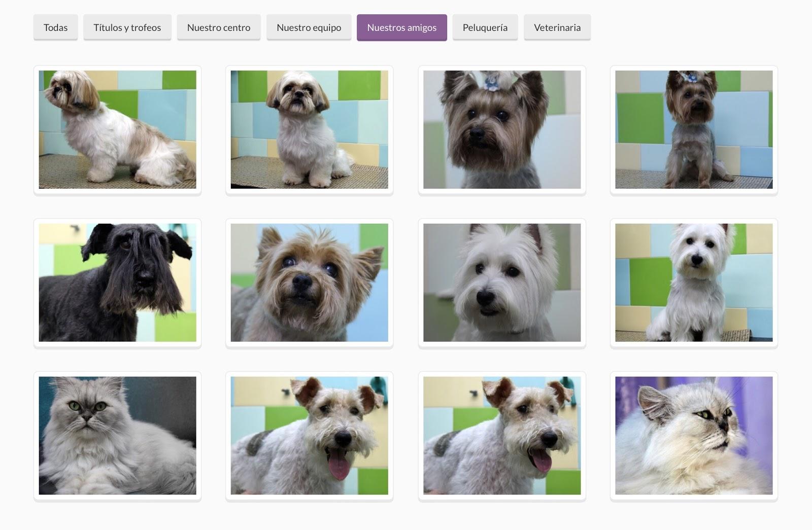Open fox terrier photo beside gray Persian cat

(309, 435)
